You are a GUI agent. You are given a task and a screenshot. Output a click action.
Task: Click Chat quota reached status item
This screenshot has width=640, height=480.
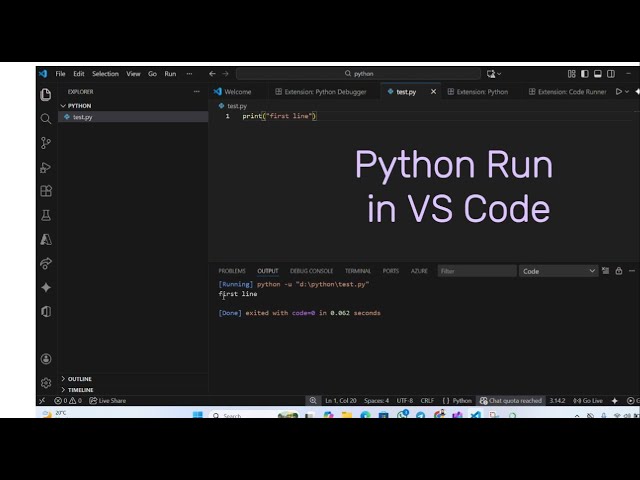coord(511,401)
